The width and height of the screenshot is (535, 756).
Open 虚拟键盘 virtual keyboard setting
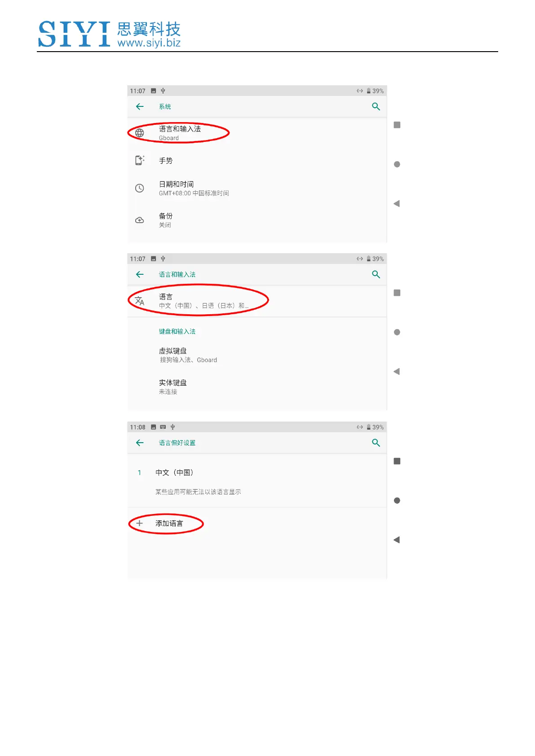coord(257,355)
